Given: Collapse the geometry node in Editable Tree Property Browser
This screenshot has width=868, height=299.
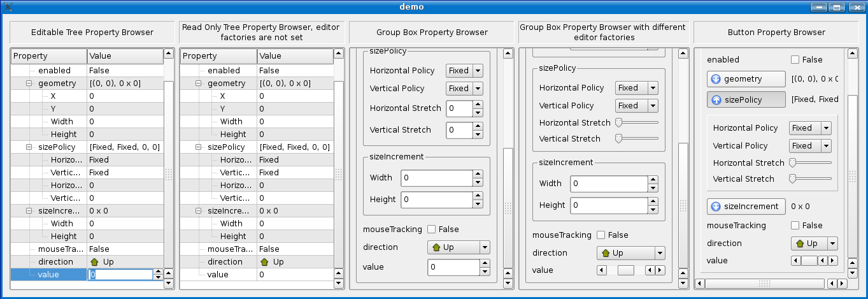Looking at the screenshot, I should pyautogui.click(x=29, y=84).
